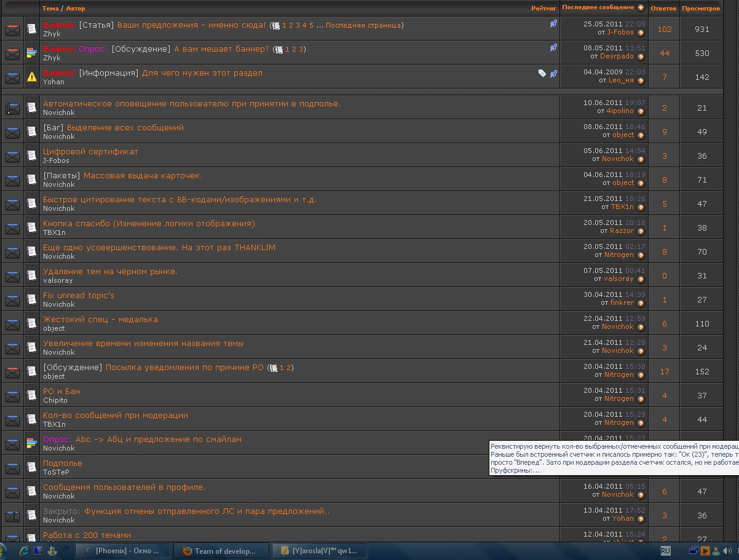Switch to '[Phoenix] - Окно' taskbar window
This screenshot has height=560, width=739.
pos(122,551)
